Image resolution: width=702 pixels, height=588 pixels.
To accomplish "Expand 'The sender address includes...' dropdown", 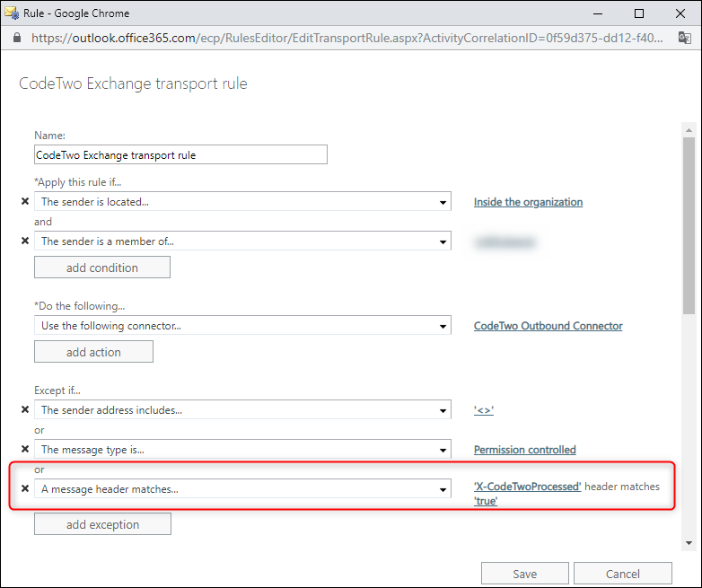I will pyautogui.click(x=242, y=410).
